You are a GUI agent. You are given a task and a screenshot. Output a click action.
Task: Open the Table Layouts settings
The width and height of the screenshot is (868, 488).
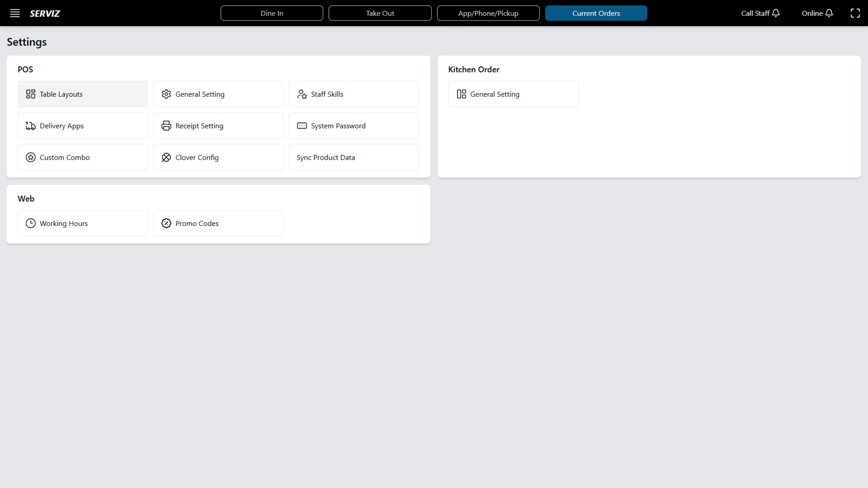82,94
